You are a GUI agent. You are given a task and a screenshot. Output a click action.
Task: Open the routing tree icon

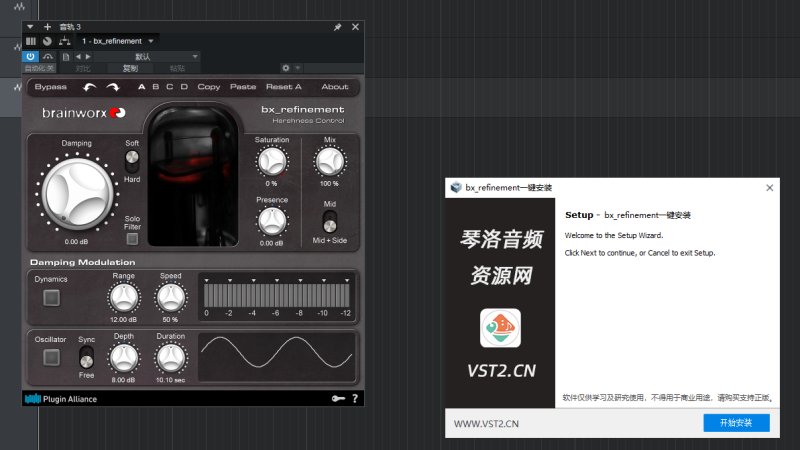click(x=64, y=41)
